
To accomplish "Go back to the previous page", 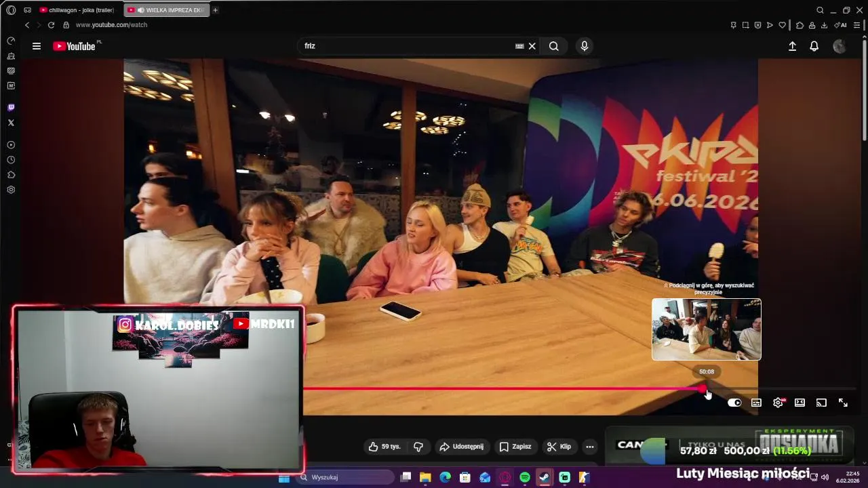I will 27,25.
